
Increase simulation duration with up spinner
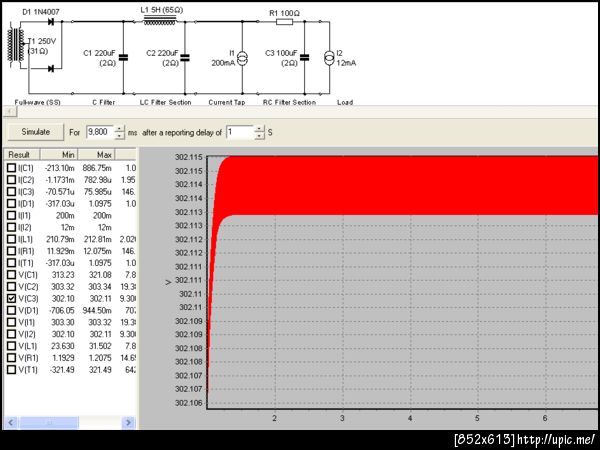click(x=119, y=129)
